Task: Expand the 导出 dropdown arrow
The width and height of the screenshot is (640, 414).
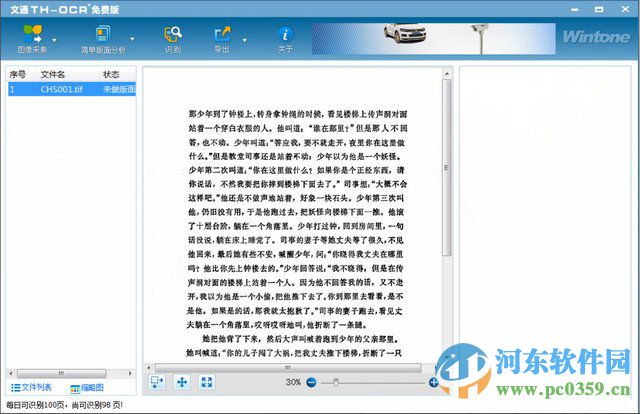Action: [244, 40]
